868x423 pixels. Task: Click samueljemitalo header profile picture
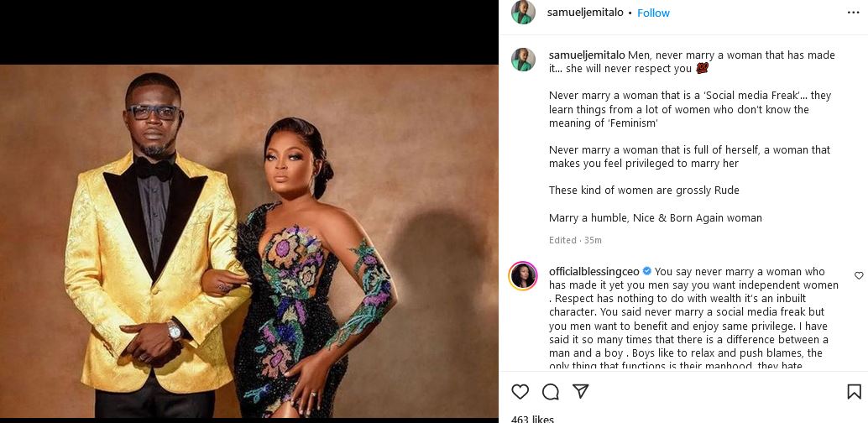coord(524,13)
